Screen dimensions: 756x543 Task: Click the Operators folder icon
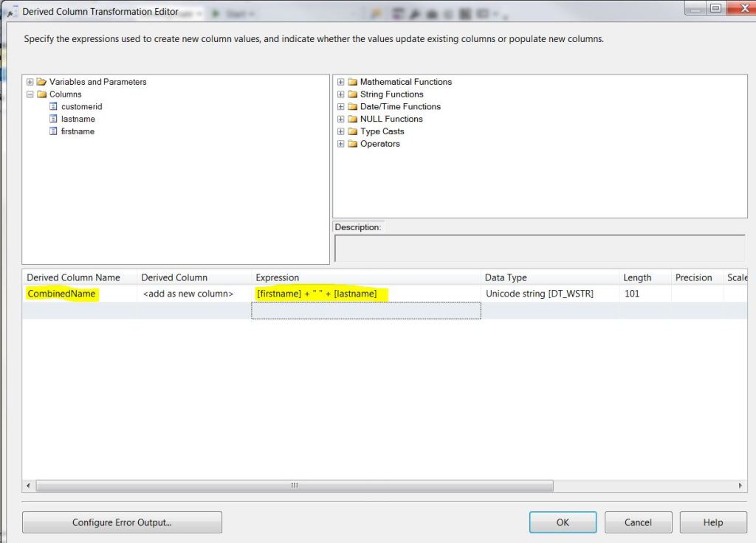pos(352,144)
